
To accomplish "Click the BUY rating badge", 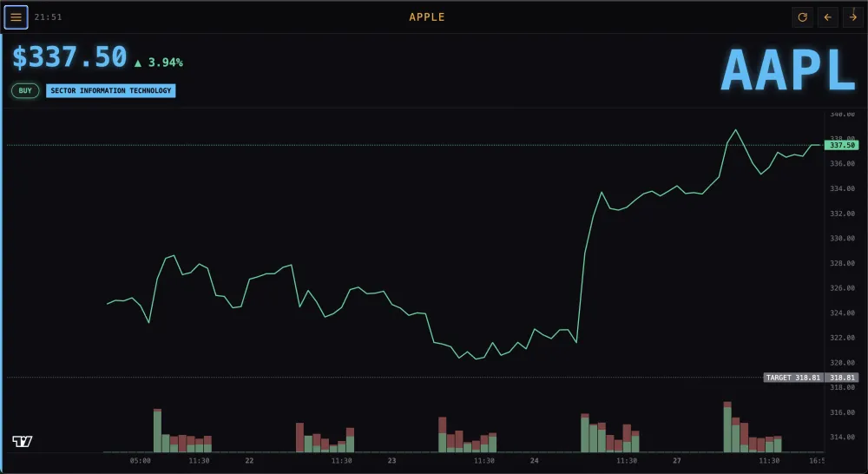I will pos(25,91).
